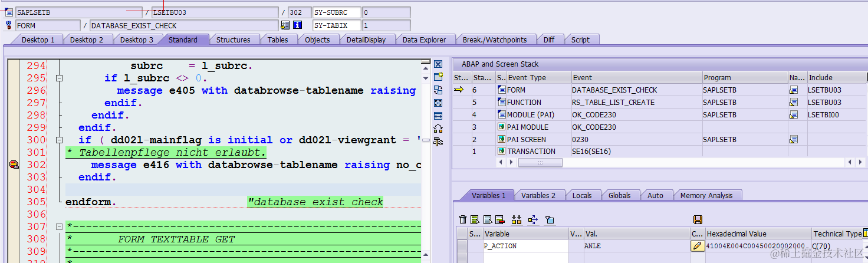Click the blue info icon in header

(x=298, y=25)
